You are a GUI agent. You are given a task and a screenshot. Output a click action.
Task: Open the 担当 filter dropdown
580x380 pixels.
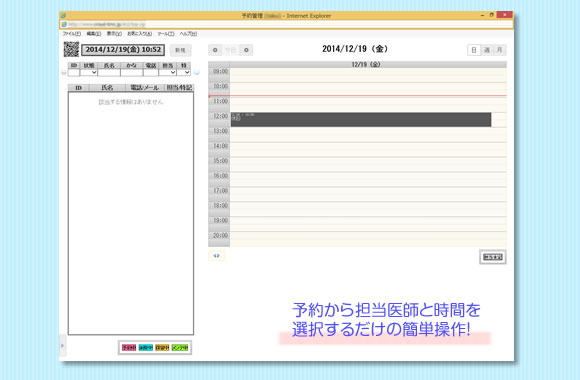[x=168, y=73]
